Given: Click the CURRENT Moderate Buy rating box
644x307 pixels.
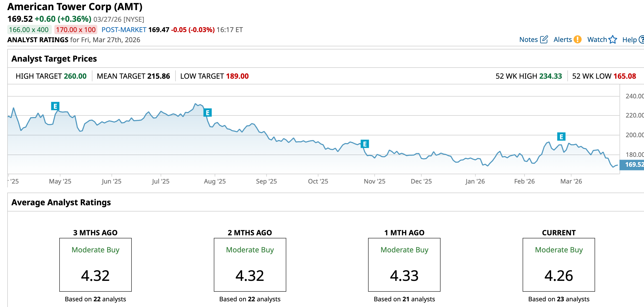Looking at the screenshot, I should (x=559, y=265).
